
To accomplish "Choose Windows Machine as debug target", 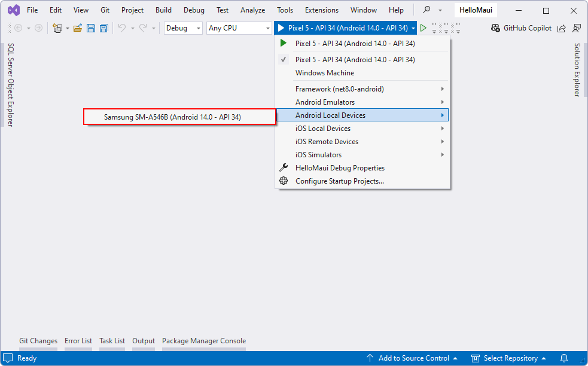I will point(325,73).
